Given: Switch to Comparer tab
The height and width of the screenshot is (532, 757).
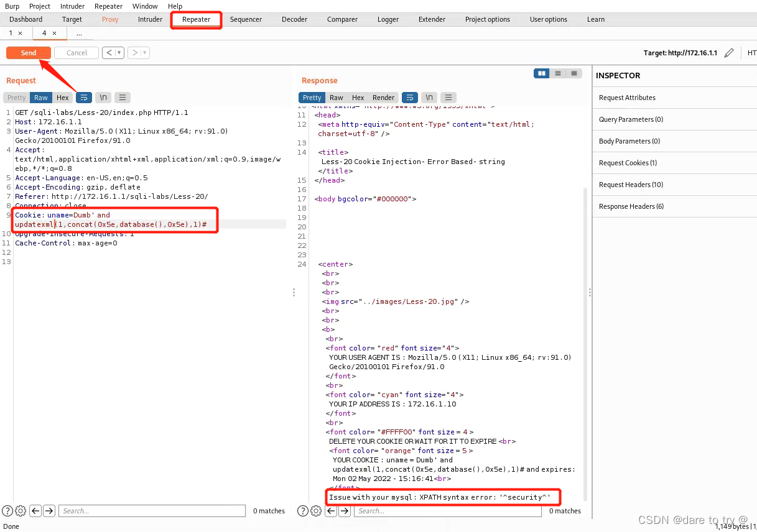Looking at the screenshot, I should pos(342,19).
